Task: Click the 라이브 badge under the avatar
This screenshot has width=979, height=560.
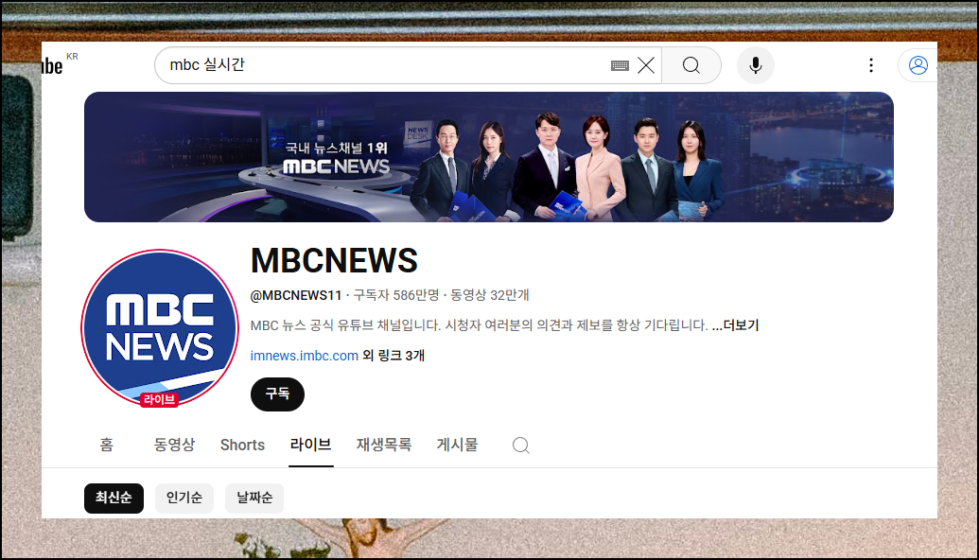Action: click(159, 399)
